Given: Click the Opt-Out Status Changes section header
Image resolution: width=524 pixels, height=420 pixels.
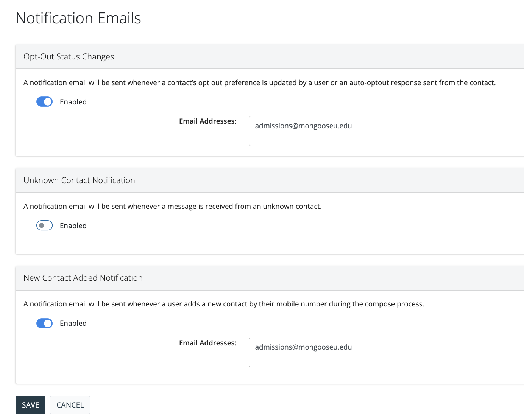Looking at the screenshot, I should point(69,56).
